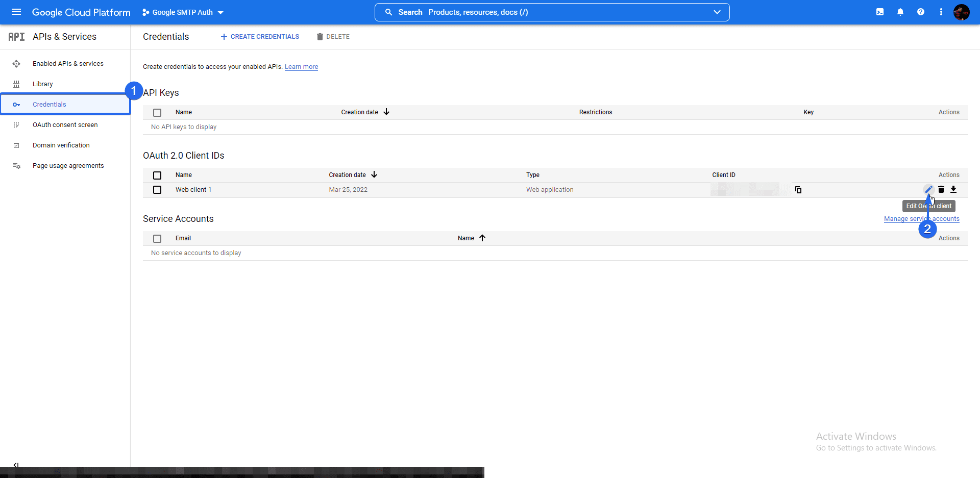The height and width of the screenshot is (478, 980).
Task: Open the Web client 1 name
Action: point(193,190)
